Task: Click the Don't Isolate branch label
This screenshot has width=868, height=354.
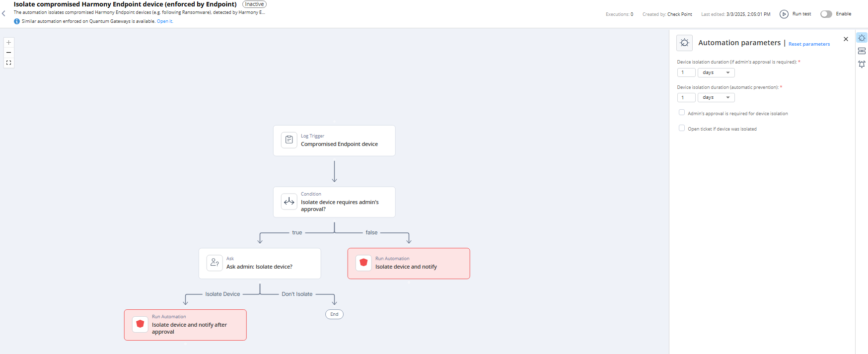Action: (x=297, y=294)
